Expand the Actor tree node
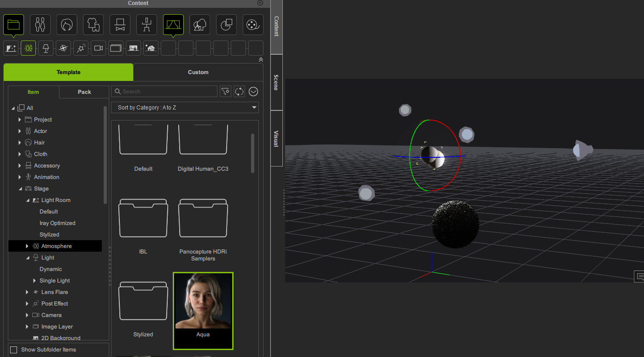644x357 pixels. click(x=20, y=131)
